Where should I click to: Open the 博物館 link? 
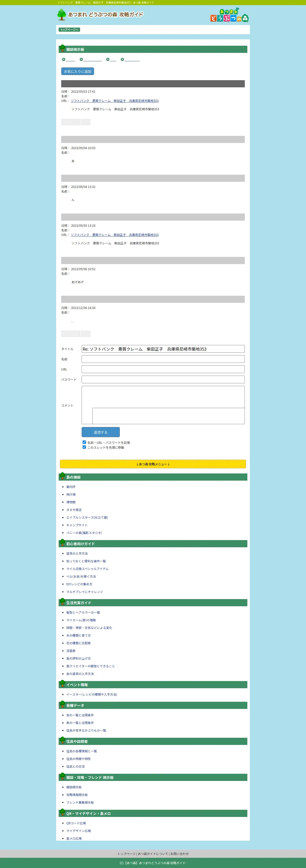pos(71,502)
